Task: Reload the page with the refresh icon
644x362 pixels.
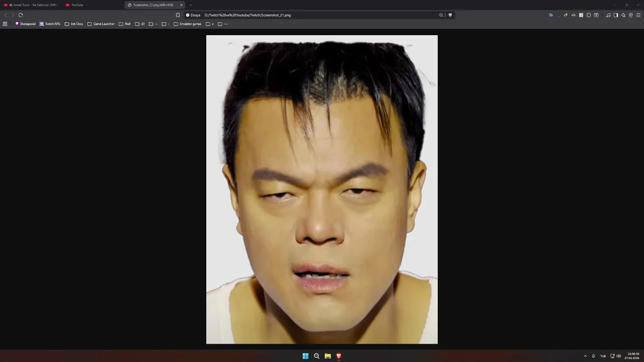Action: 21,15
